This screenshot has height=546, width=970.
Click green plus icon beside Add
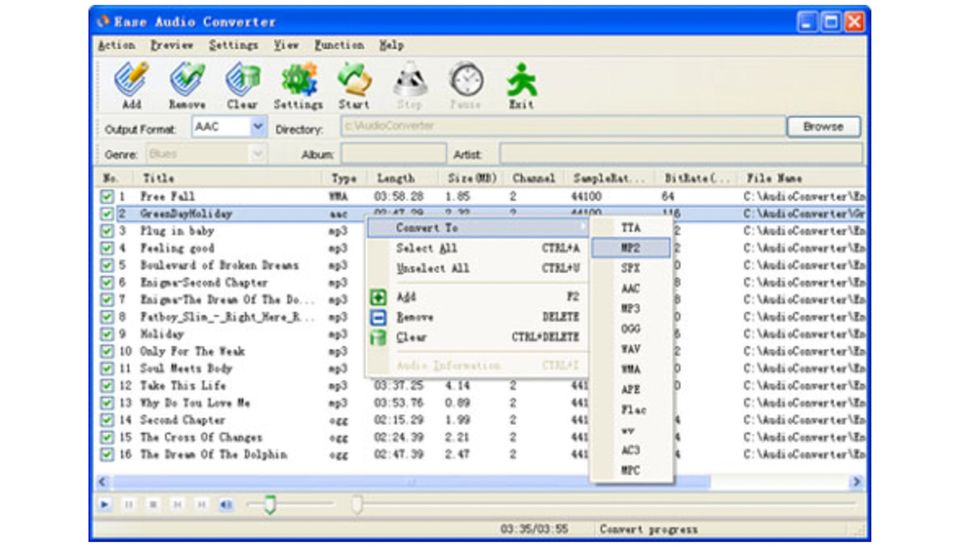pyautogui.click(x=378, y=297)
